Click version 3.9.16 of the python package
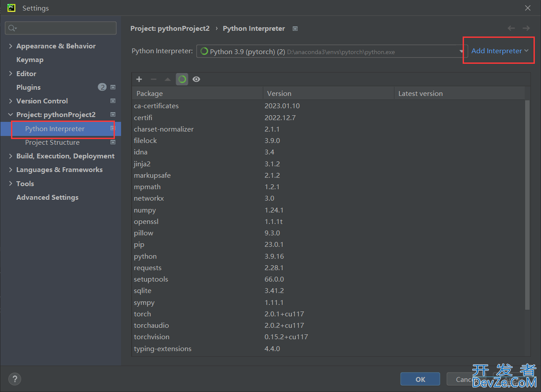 coord(274,256)
